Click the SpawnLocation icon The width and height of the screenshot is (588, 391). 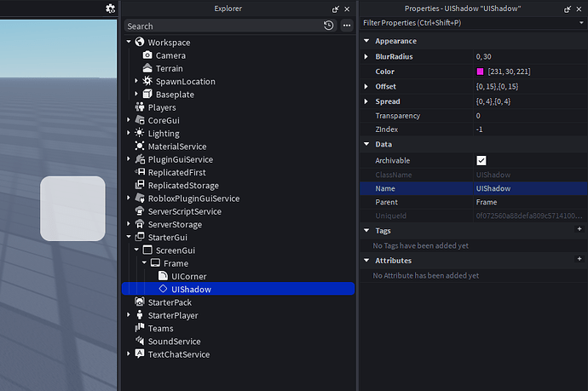tap(147, 81)
